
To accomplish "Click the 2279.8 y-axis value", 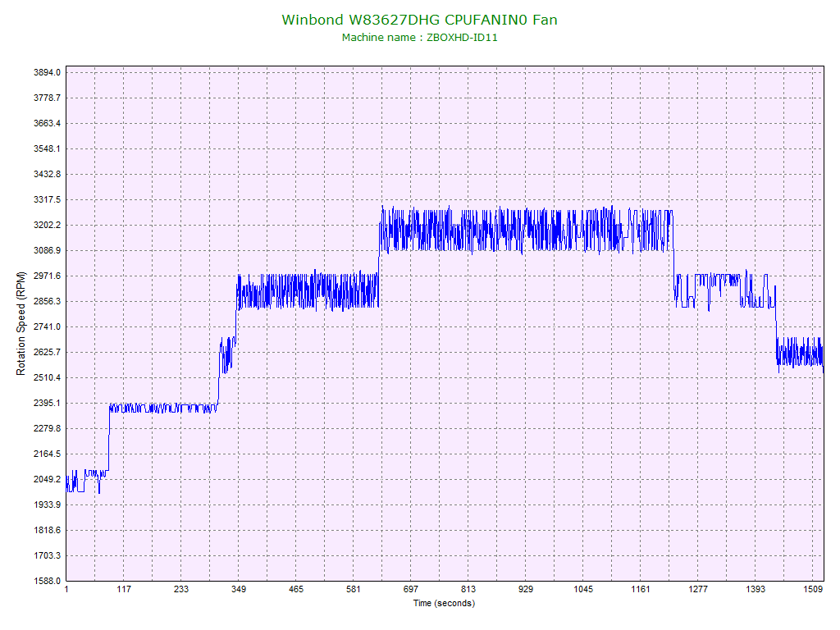I will [47, 428].
